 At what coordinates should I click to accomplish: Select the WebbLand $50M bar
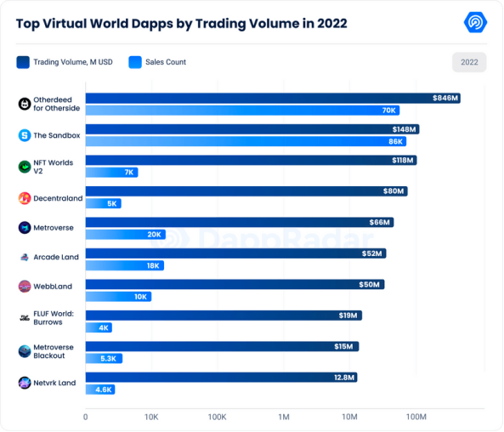click(x=235, y=284)
